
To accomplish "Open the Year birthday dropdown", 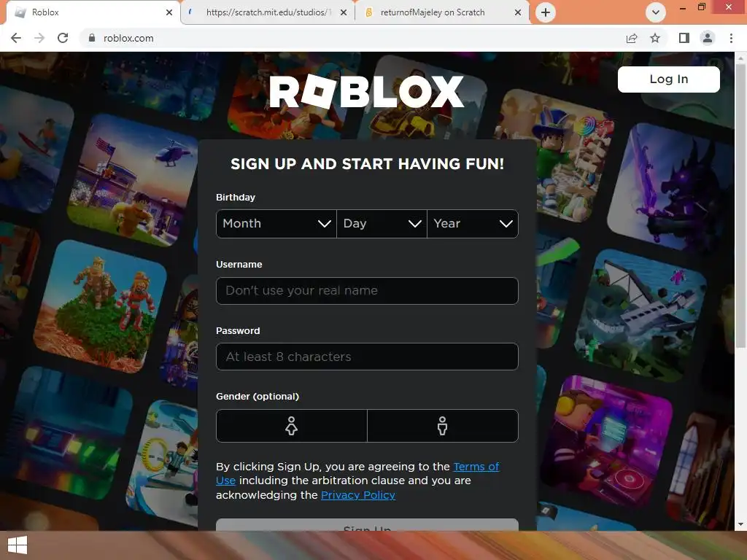I will pyautogui.click(x=473, y=224).
